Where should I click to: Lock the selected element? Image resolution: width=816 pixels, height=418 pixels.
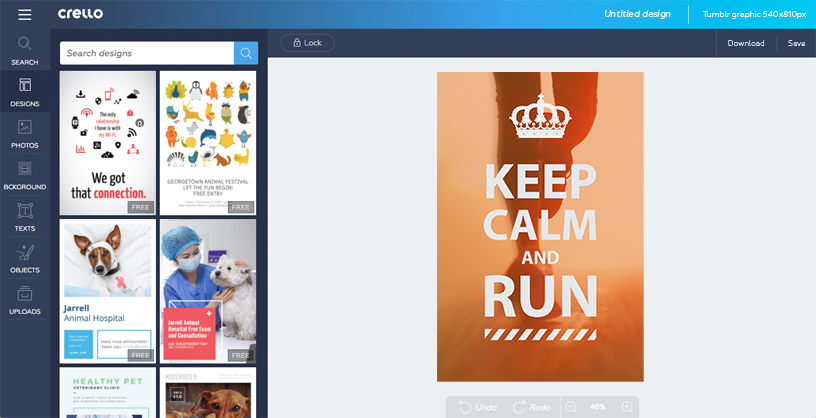(308, 43)
